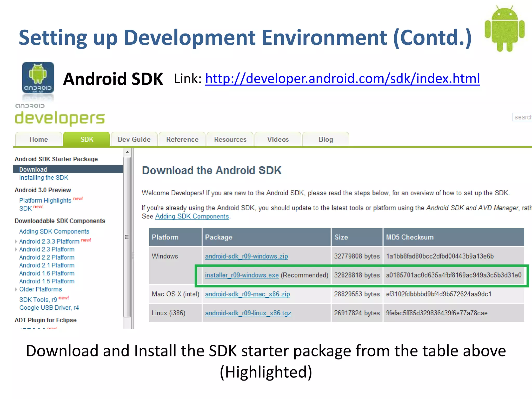This screenshot has height=399, width=532.
Task: Click the Package column header
Action: click(267, 237)
